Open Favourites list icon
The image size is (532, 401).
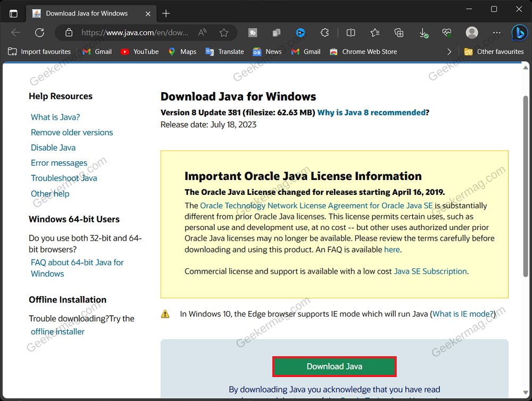tap(375, 32)
